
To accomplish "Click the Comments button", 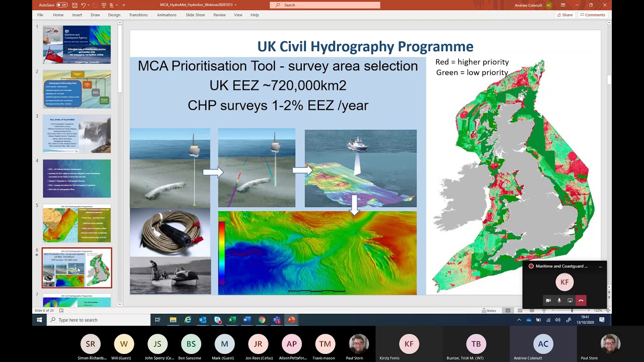I will (x=593, y=15).
